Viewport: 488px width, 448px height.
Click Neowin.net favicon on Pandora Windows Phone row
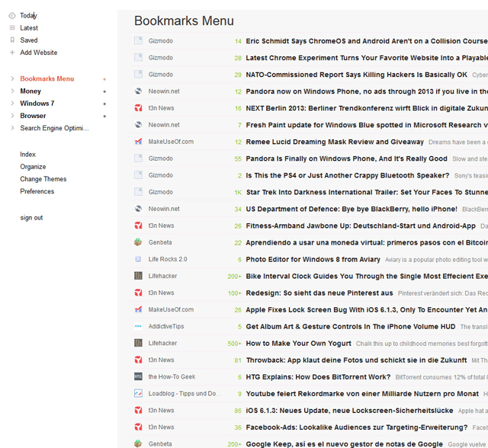tap(138, 91)
